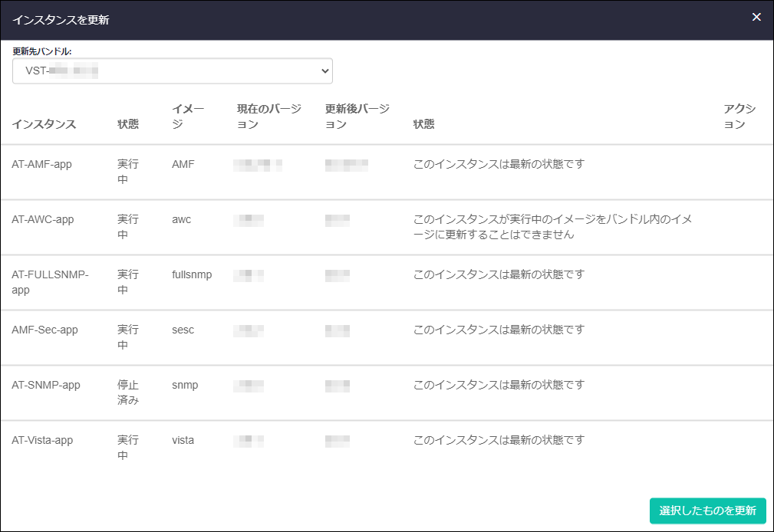This screenshot has height=532, width=774.
Task: Click the インスタンスを更新 dialog title
Action: tap(61, 20)
